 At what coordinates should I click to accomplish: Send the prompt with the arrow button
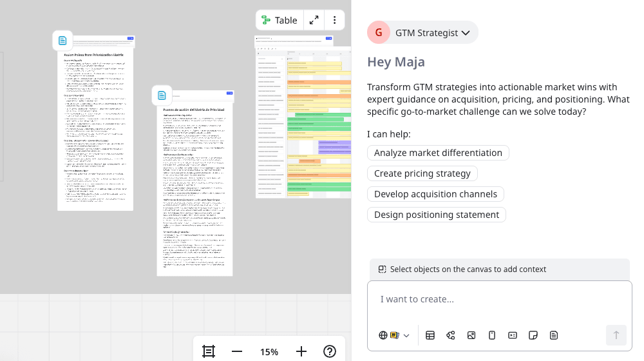pyautogui.click(x=616, y=335)
